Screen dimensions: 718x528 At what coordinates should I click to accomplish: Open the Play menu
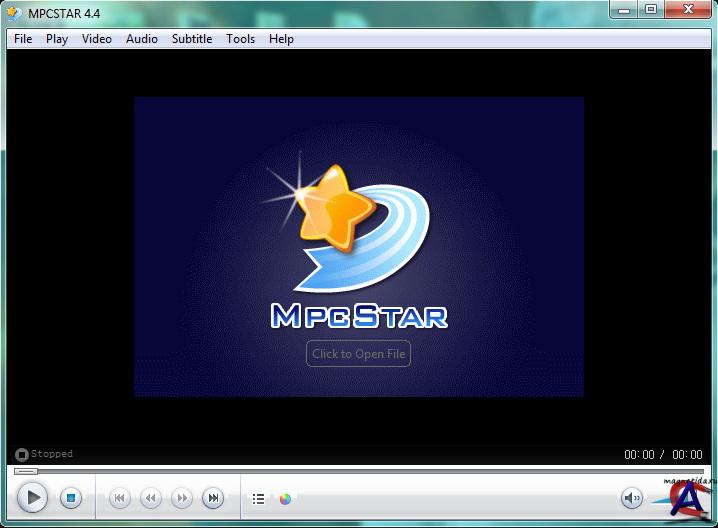pos(57,39)
